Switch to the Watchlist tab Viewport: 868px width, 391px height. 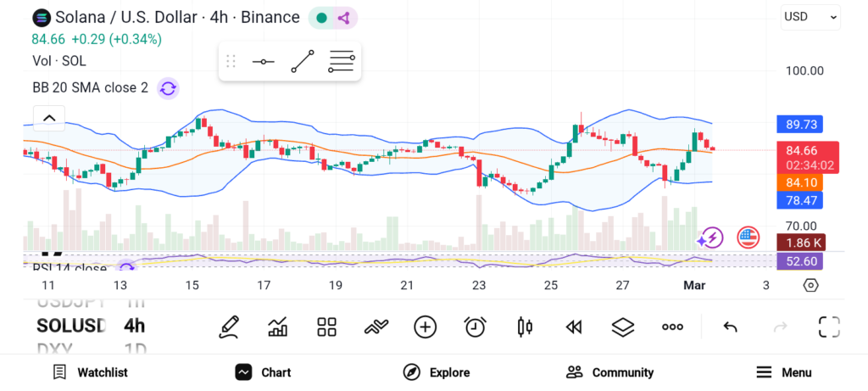point(90,372)
